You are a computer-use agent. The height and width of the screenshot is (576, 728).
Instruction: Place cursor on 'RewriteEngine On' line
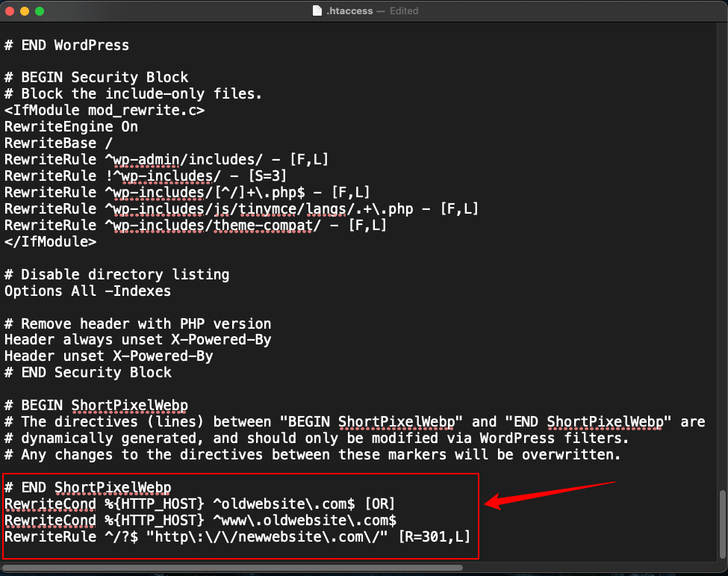(x=71, y=126)
